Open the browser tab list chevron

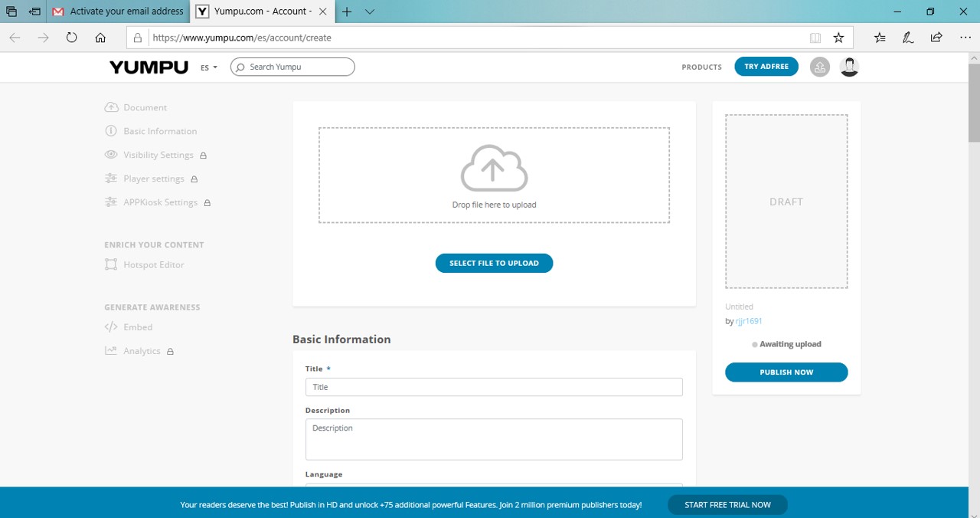pyautogui.click(x=370, y=11)
